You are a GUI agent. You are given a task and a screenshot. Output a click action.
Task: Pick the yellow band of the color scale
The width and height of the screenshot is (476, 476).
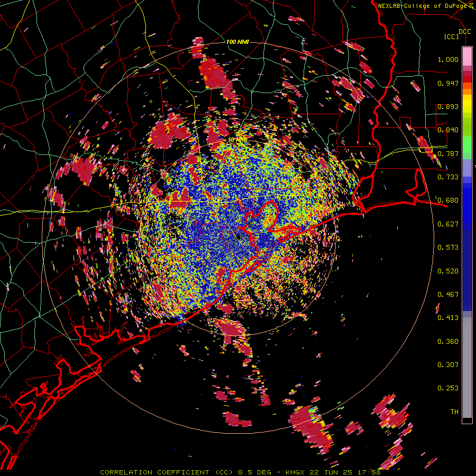pyautogui.click(x=467, y=104)
